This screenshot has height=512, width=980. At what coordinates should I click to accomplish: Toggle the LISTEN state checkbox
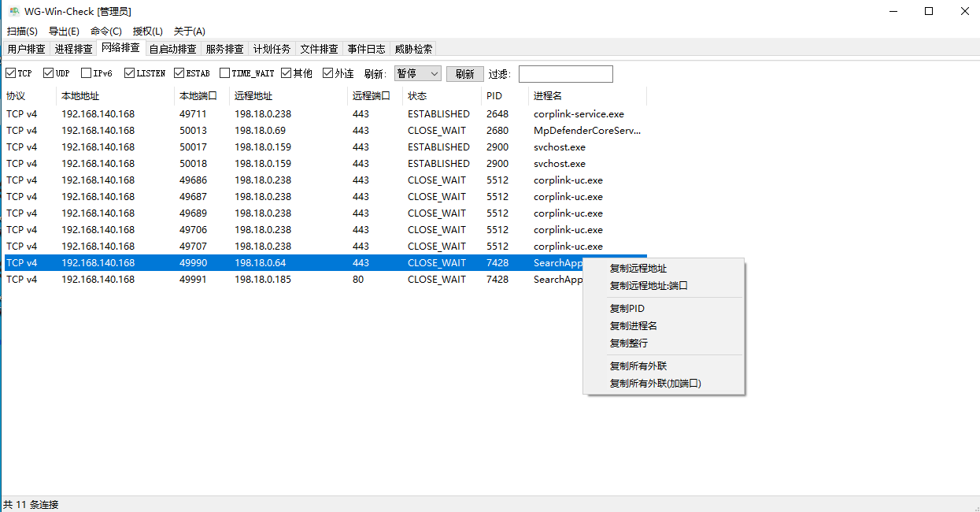pos(130,73)
